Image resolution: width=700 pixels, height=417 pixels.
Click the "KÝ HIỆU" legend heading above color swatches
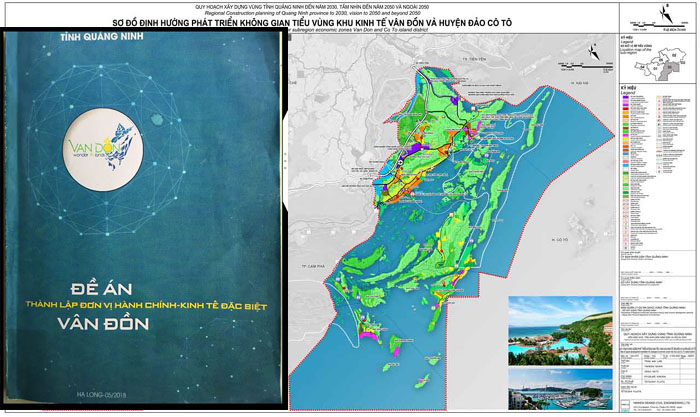[x=628, y=88]
